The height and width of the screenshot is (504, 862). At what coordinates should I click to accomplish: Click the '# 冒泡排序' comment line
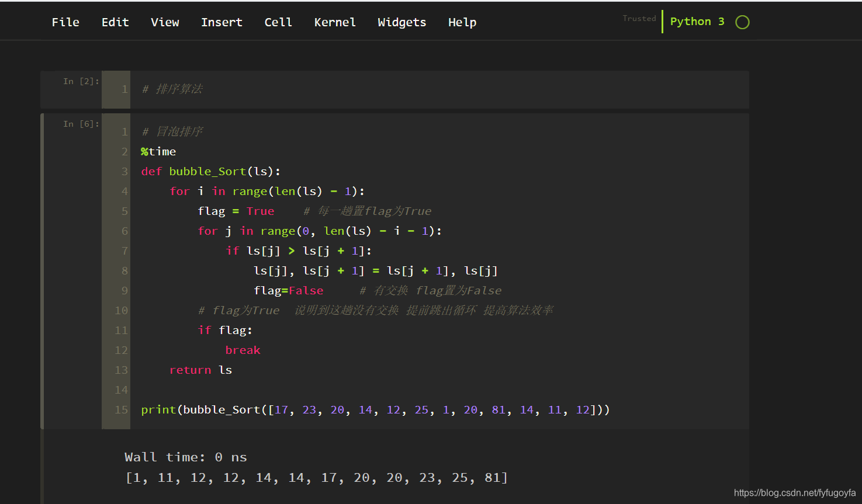(x=172, y=131)
